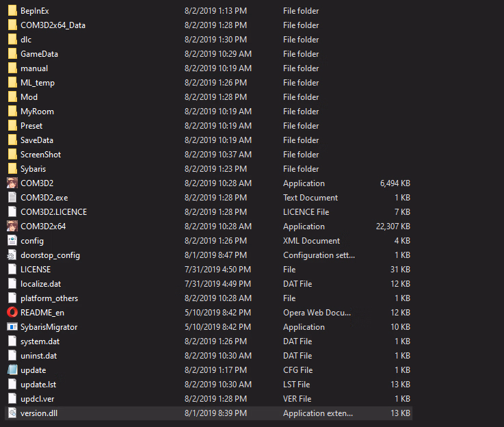The image size is (504, 427).
Task: Click the date 8/2/2019 1:30 PM
Action: (215, 40)
